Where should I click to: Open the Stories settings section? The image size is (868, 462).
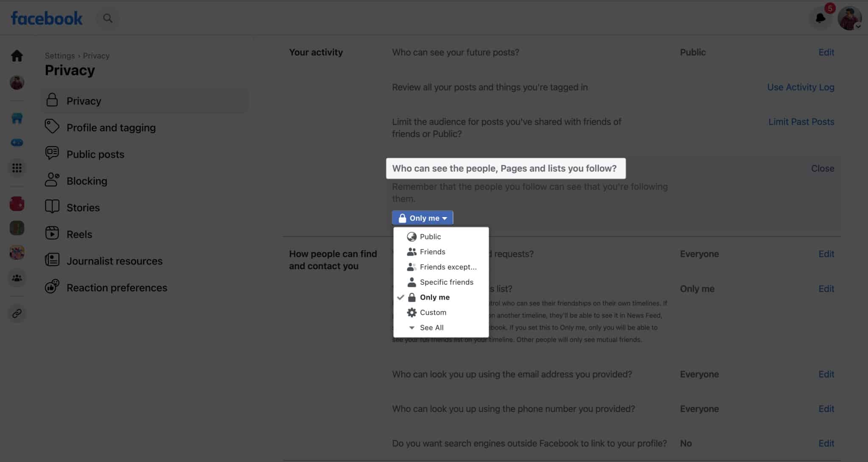[83, 207]
